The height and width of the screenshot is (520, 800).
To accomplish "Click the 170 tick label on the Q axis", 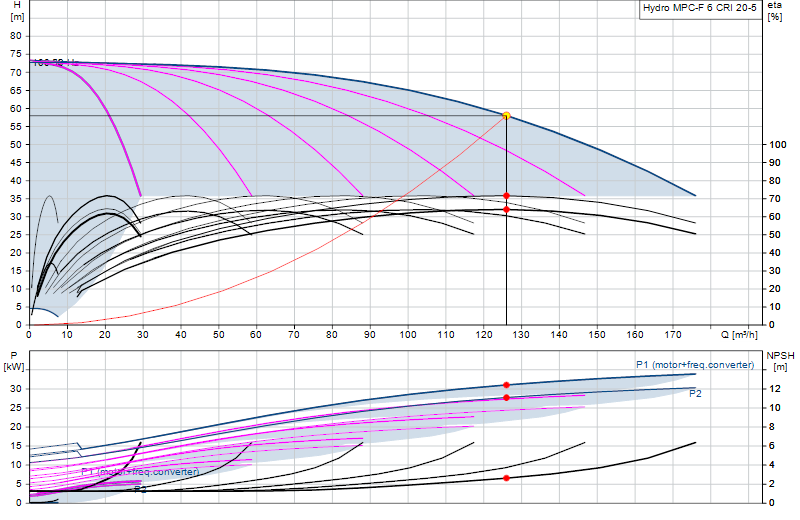I will point(672,335).
